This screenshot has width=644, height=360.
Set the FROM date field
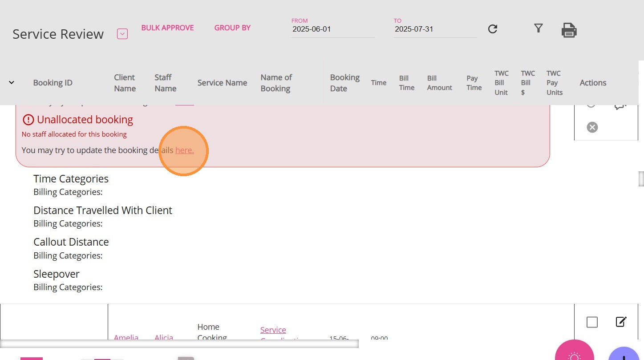(333, 29)
